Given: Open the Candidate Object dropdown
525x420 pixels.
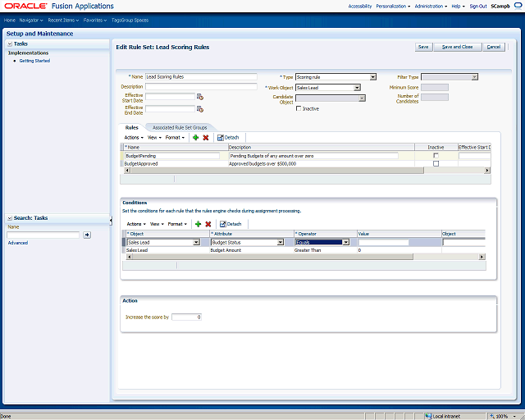Looking at the screenshot, I should [x=362, y=98].
